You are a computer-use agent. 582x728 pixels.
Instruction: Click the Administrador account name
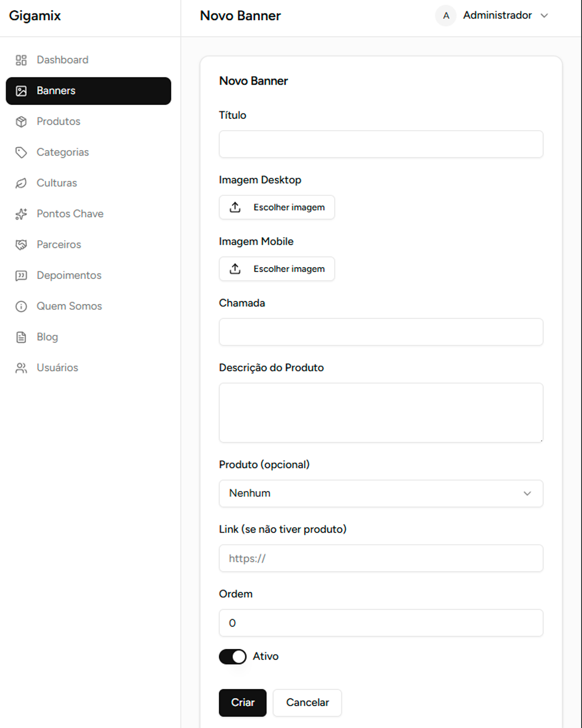497,15
